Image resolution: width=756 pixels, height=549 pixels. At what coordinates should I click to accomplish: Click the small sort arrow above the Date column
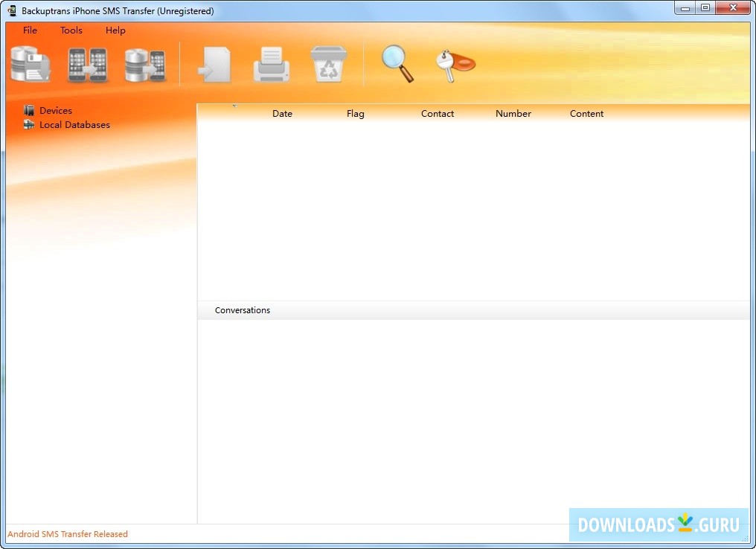[x=235, y=106]
